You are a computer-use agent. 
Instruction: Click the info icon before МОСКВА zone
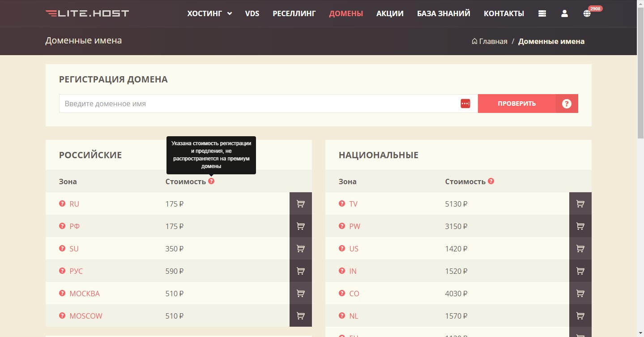tap(62, 293)
